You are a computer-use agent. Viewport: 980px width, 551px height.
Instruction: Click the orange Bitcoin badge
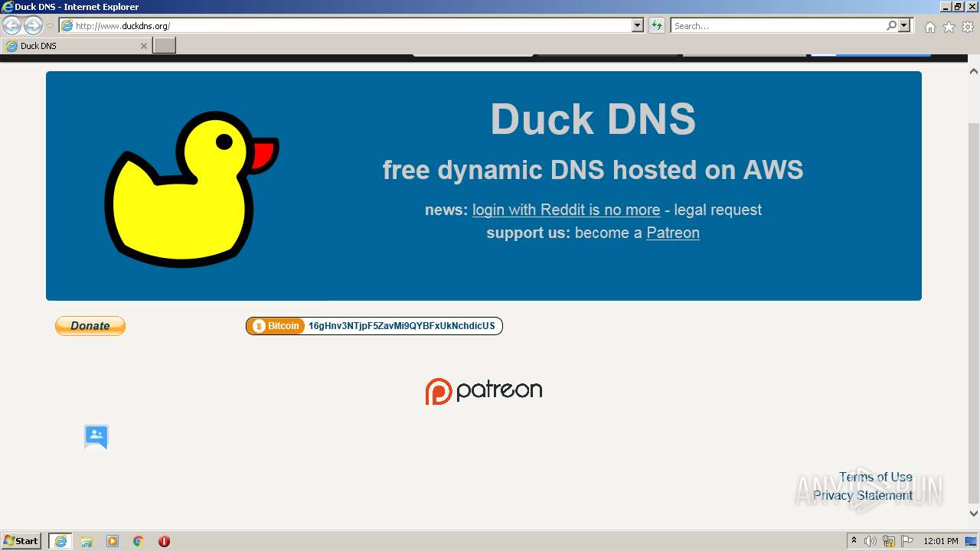point(276,326)
